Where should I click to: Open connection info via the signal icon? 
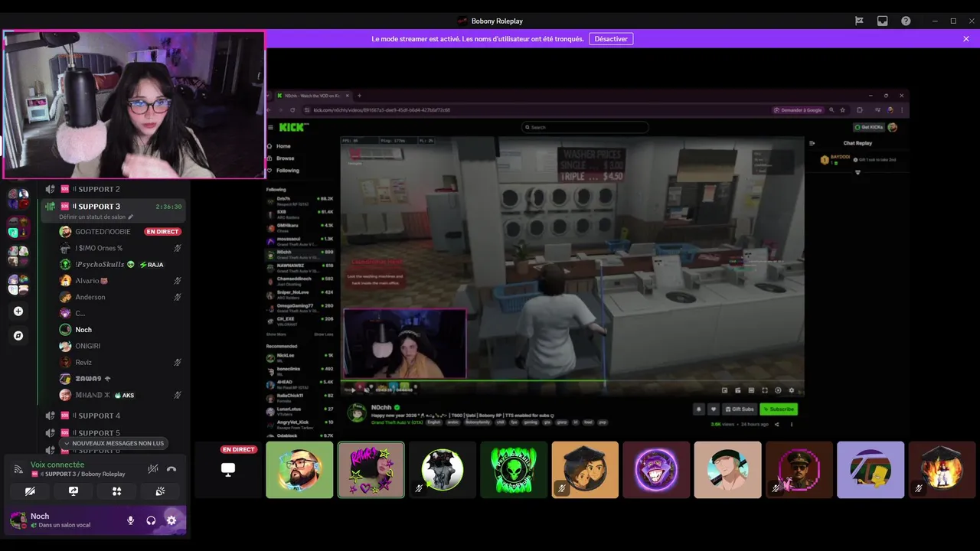point(18,469)
